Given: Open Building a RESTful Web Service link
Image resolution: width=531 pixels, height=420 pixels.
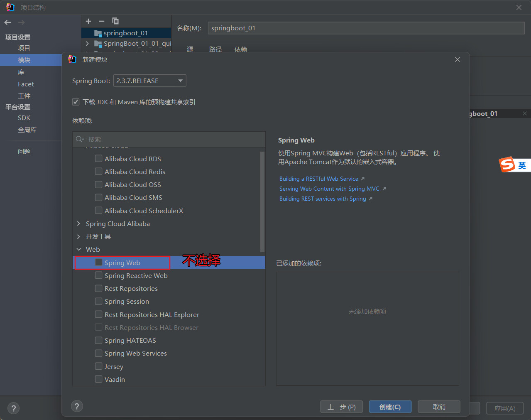Looking at the screenshot, I should tap(319, 179).
